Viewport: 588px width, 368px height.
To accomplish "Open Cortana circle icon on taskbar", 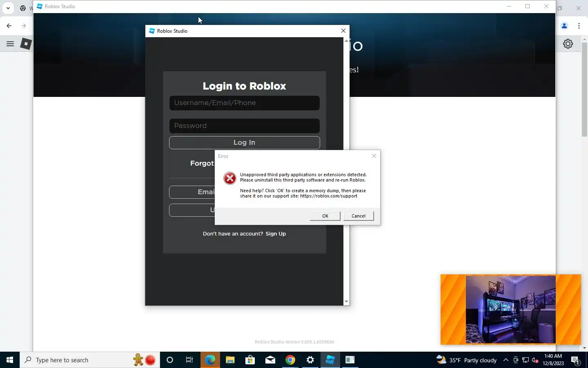I will 170,360.
